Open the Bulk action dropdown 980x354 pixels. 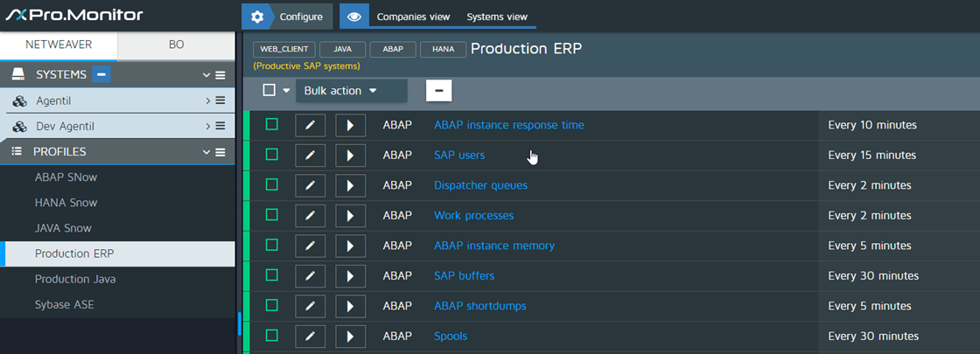(x=350, y=91)
